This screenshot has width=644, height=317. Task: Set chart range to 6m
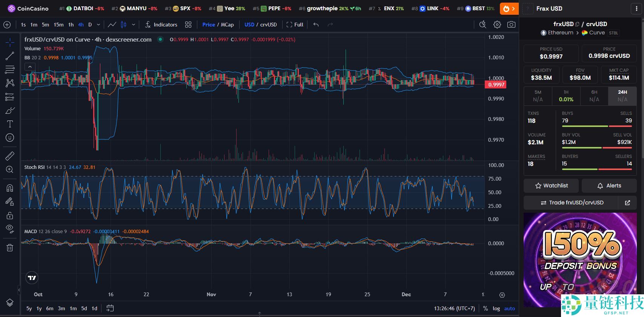click(50, 308)
